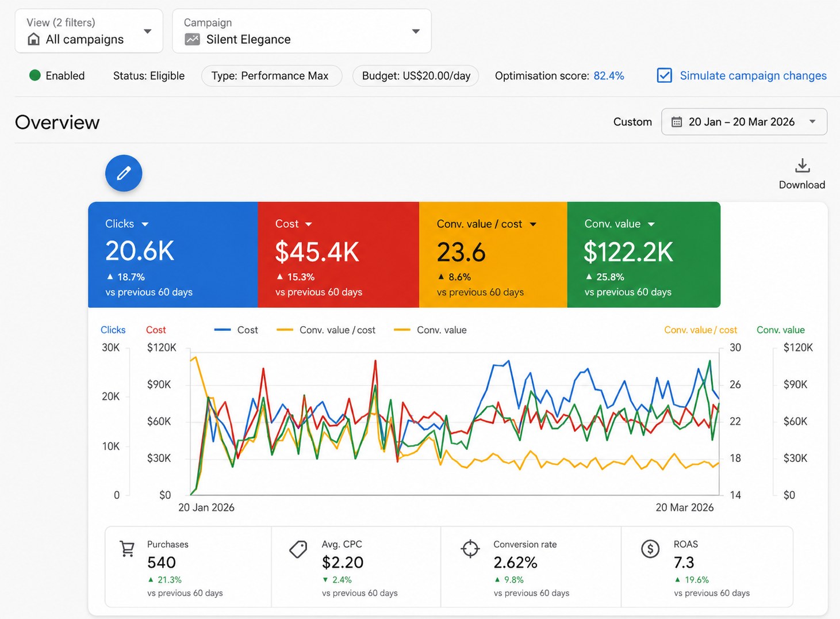840x619 pixels.
Task: Click the 19.6% ROAS change value
Action: pyautogui.click(x=697, y=580)
